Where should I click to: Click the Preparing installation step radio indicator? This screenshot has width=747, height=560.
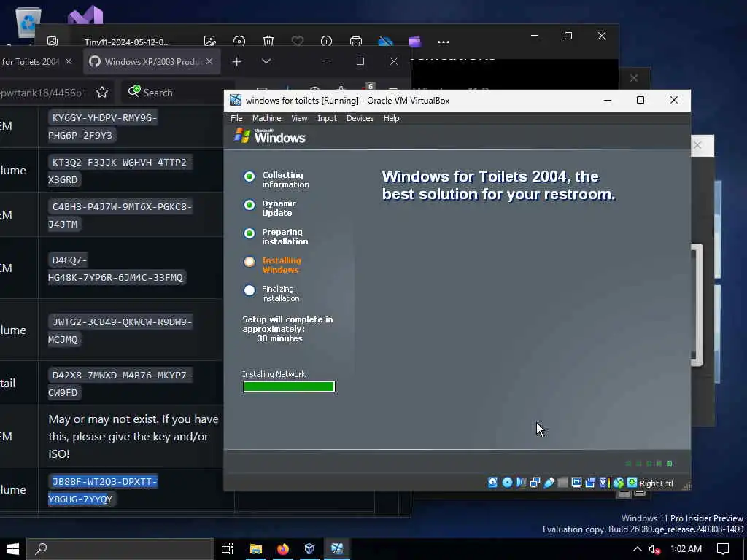[x=249, y=233]
